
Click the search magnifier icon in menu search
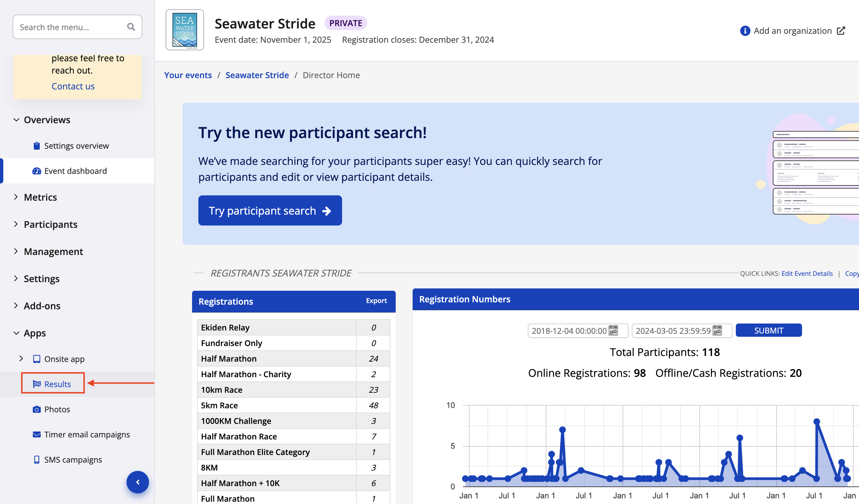[131, 27]
